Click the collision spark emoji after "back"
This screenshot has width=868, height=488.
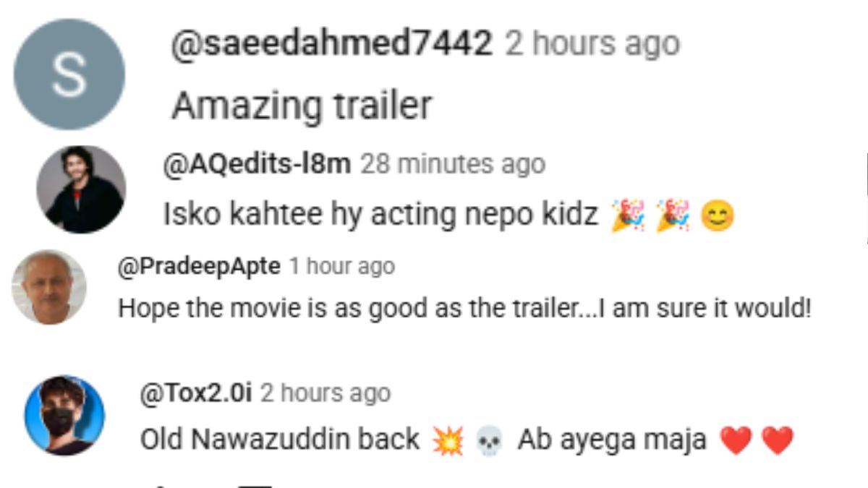click(x=448, y=440)
